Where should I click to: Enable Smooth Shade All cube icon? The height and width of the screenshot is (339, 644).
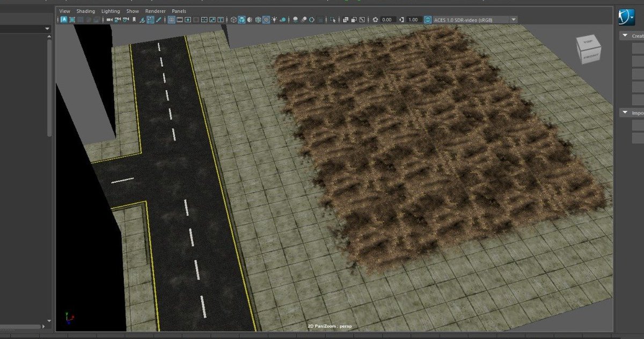[241, 19]
